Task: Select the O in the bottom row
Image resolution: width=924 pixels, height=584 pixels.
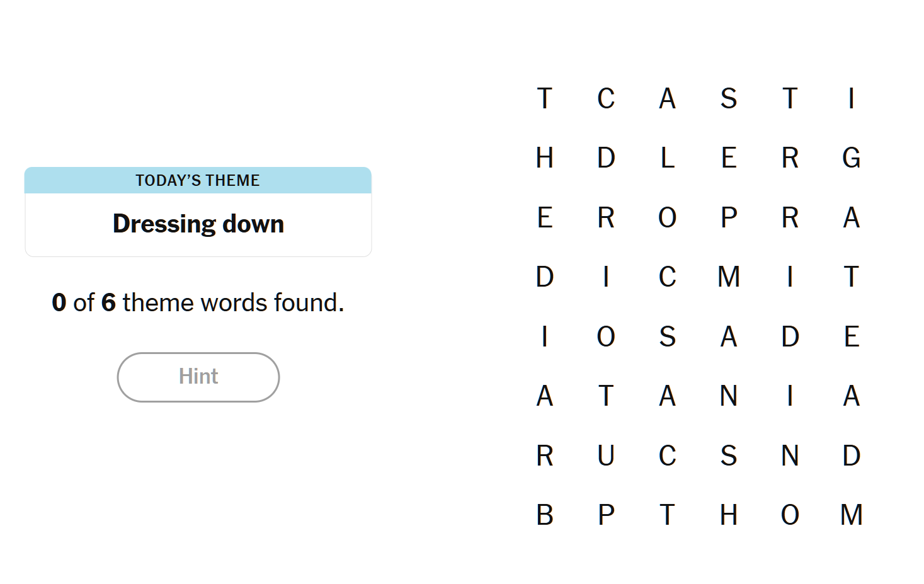Action: coord(790,515)
